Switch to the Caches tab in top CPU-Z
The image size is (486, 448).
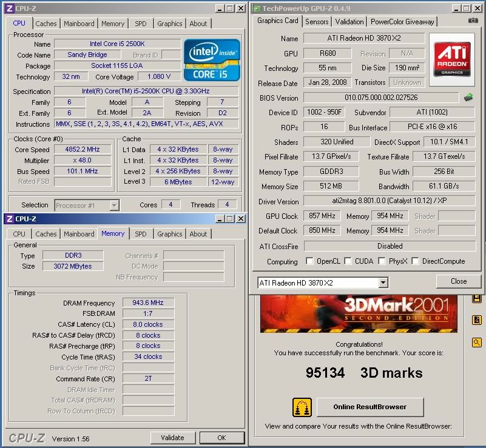[46, 24]
